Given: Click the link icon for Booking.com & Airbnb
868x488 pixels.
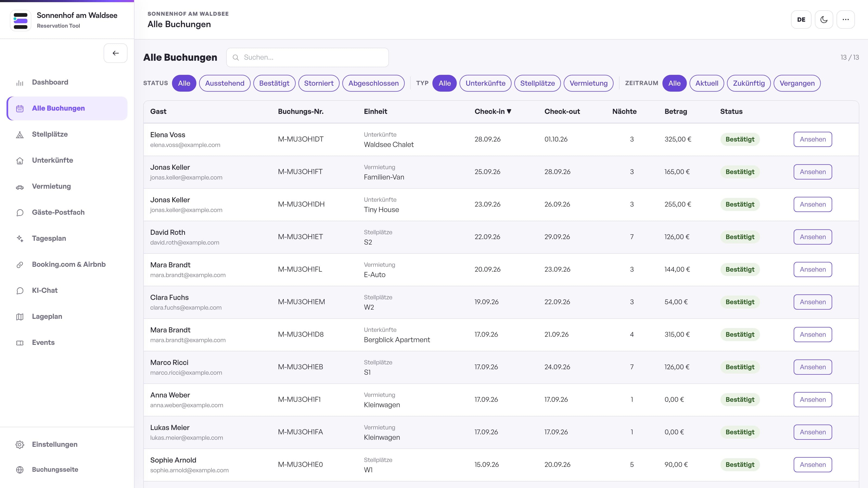Looking at the screenshot, I should point(20,265).
